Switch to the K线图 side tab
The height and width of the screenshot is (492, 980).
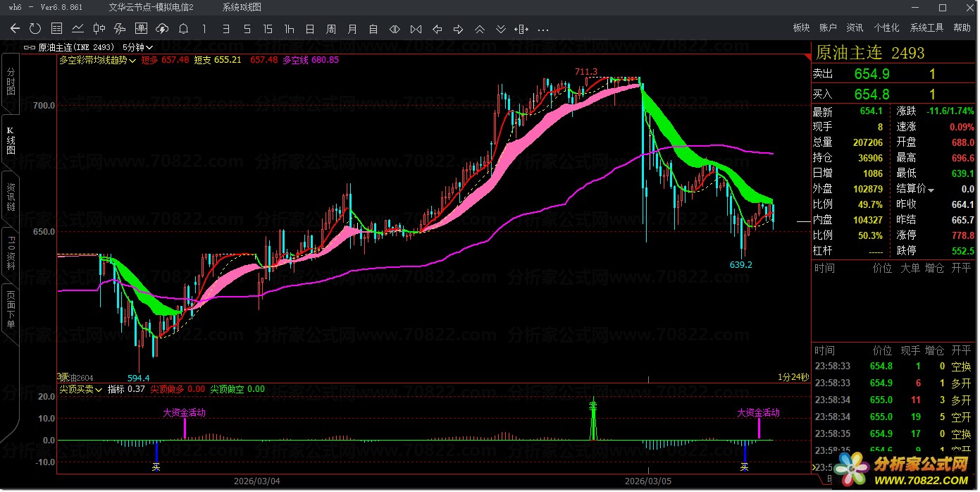click(11, 141)
